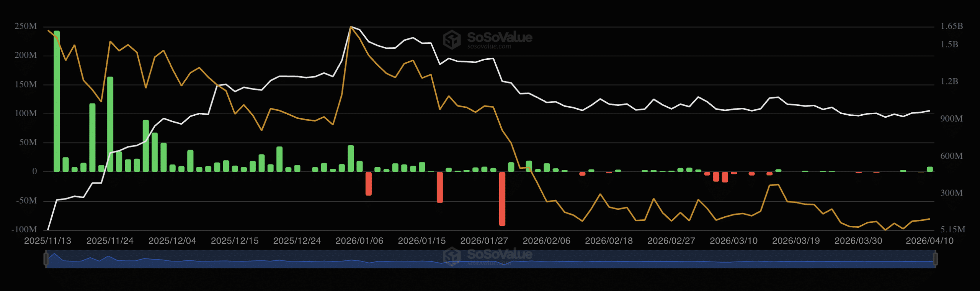Click the '2026/03/19' date label

point(796,241)
